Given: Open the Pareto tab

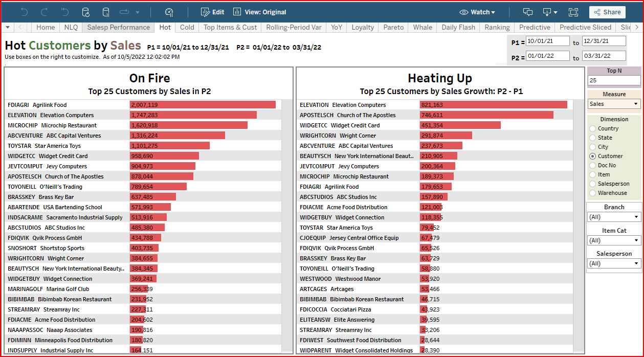Looking at the screenshot, I should (393, 28).
